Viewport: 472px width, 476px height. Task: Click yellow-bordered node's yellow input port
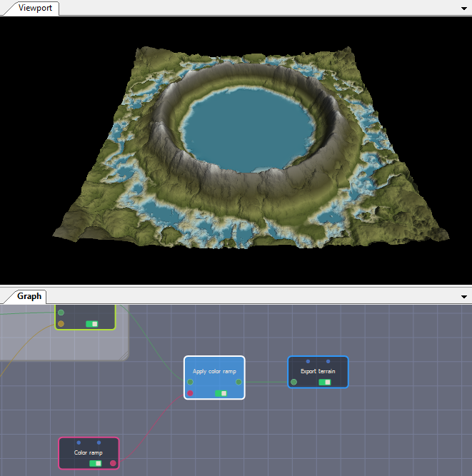point(61,323)
